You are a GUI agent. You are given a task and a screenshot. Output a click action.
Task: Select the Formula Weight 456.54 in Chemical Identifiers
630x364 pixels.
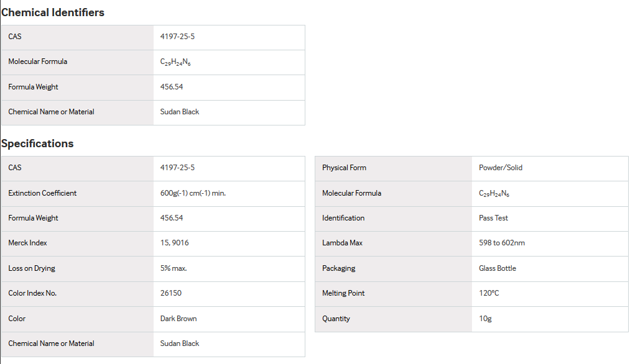coord(172,87)
